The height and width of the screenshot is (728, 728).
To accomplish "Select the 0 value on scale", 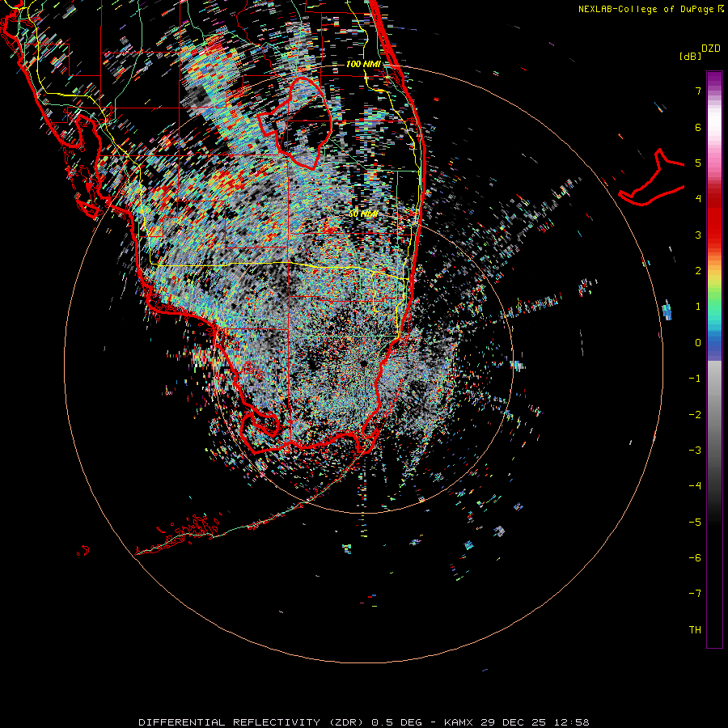I will point(698,343).
